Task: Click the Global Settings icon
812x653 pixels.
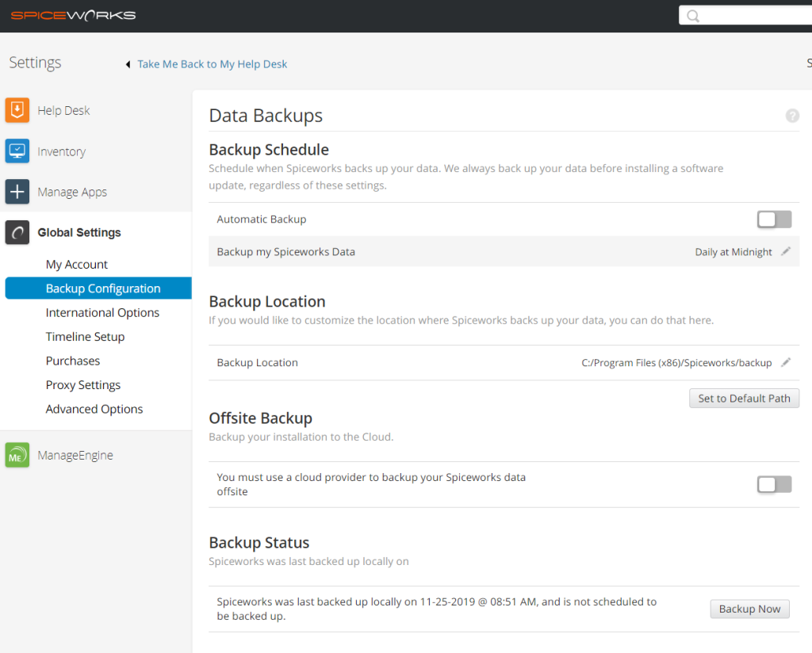Action: pyautogui.click(x=17, y=232)
